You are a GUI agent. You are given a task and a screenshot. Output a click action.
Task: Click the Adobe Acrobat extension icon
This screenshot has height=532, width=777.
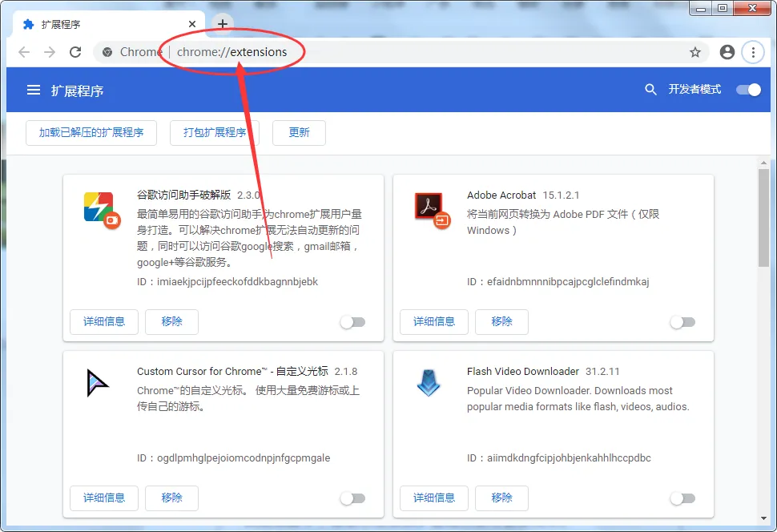pyautogui.click(x=432, y=210)
